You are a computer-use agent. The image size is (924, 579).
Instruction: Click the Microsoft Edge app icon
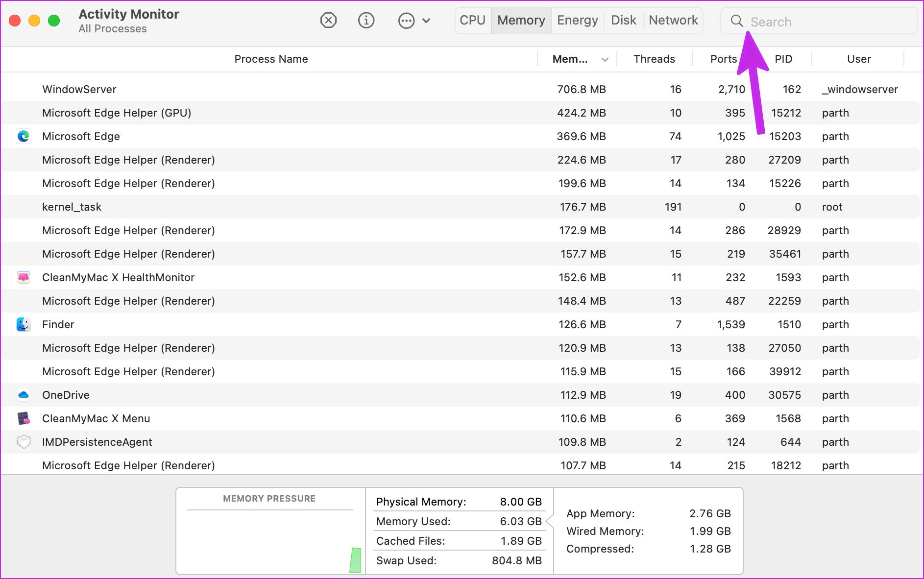pyautogui.click(x=24, y=136)
